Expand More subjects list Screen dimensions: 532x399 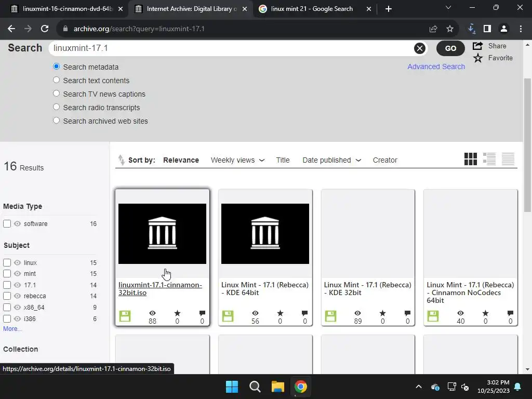[x=12, y=329]
